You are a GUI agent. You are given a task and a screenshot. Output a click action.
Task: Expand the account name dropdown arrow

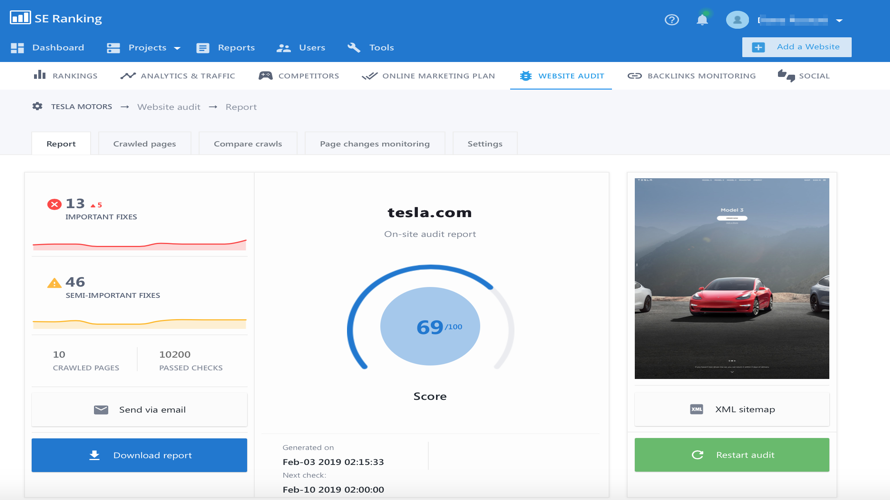pyautogui.click(x=839, y=21)
